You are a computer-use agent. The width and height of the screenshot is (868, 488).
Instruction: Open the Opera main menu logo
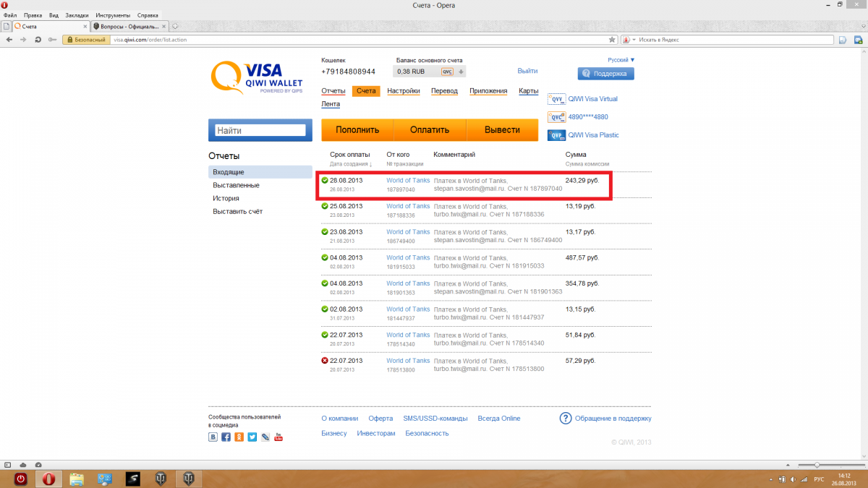(x=4, y=4)
